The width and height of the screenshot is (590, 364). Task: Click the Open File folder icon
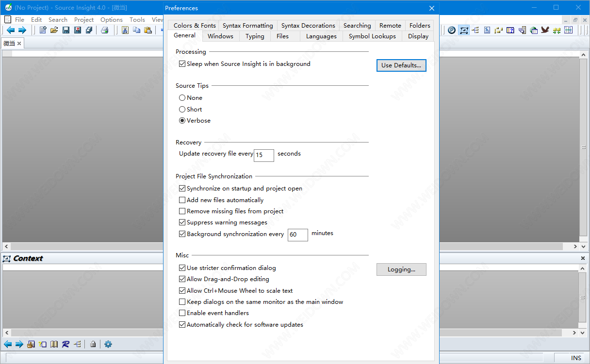coord(54,30)
